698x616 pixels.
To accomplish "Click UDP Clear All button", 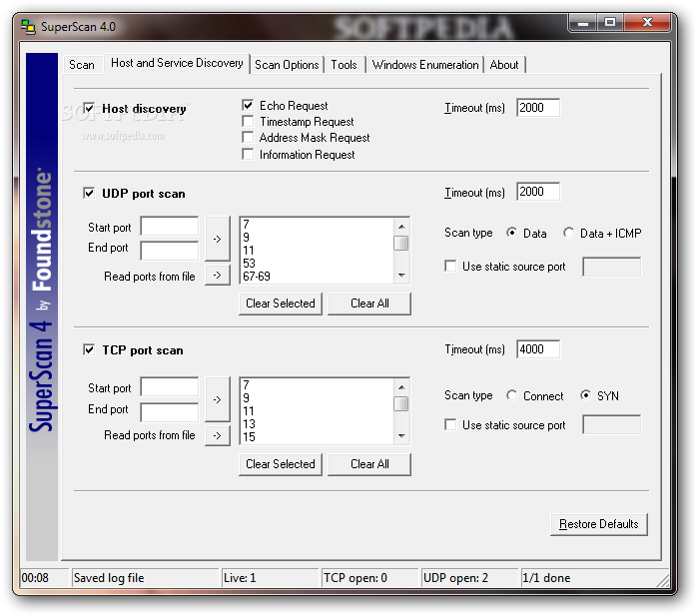I will [369, 304].
